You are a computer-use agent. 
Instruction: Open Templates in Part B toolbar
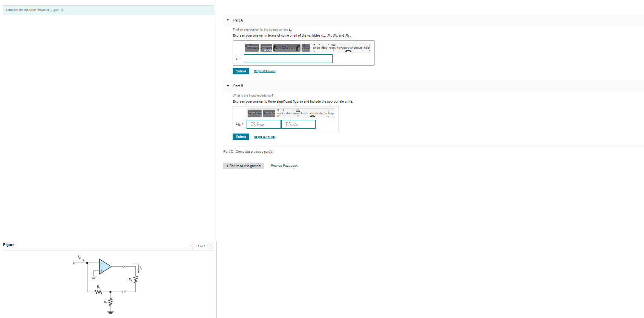255,114
